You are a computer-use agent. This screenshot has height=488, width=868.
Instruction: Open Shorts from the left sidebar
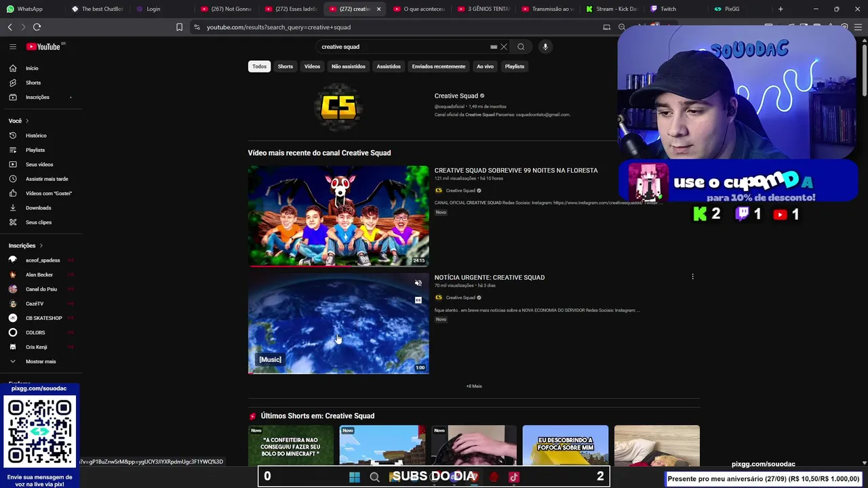click(33, 83)
